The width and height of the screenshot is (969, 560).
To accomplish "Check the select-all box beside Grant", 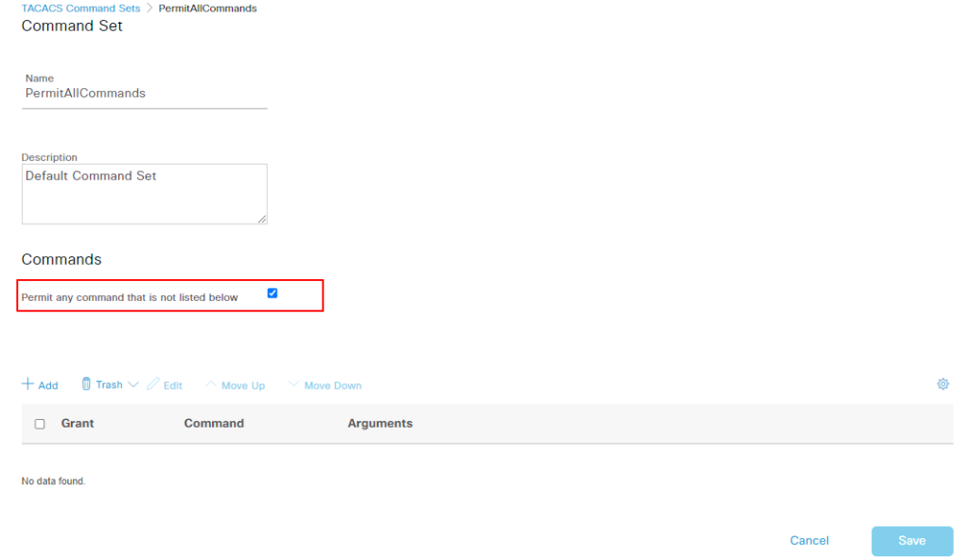I will [x=40, y=424].
